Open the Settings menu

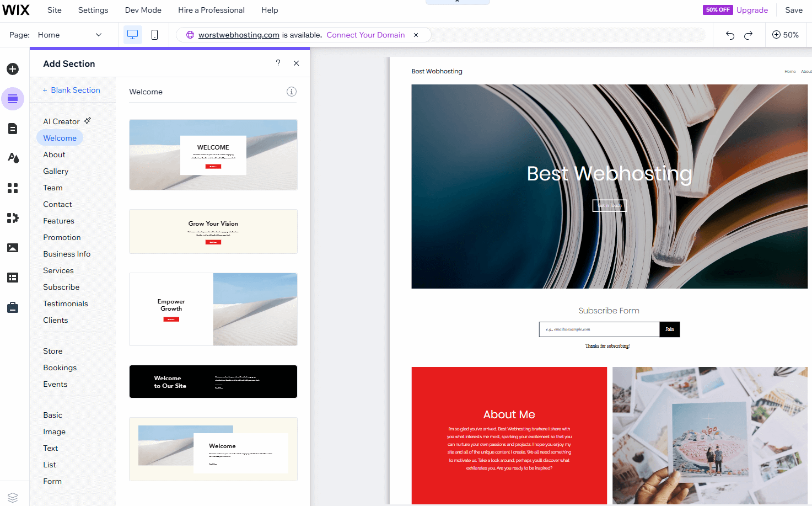click(x=93, y=10)
